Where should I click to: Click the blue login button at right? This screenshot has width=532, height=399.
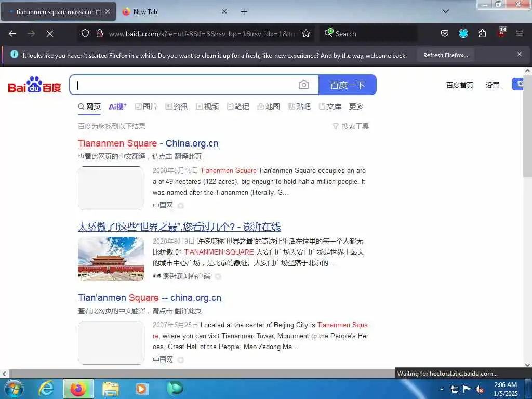518,84
